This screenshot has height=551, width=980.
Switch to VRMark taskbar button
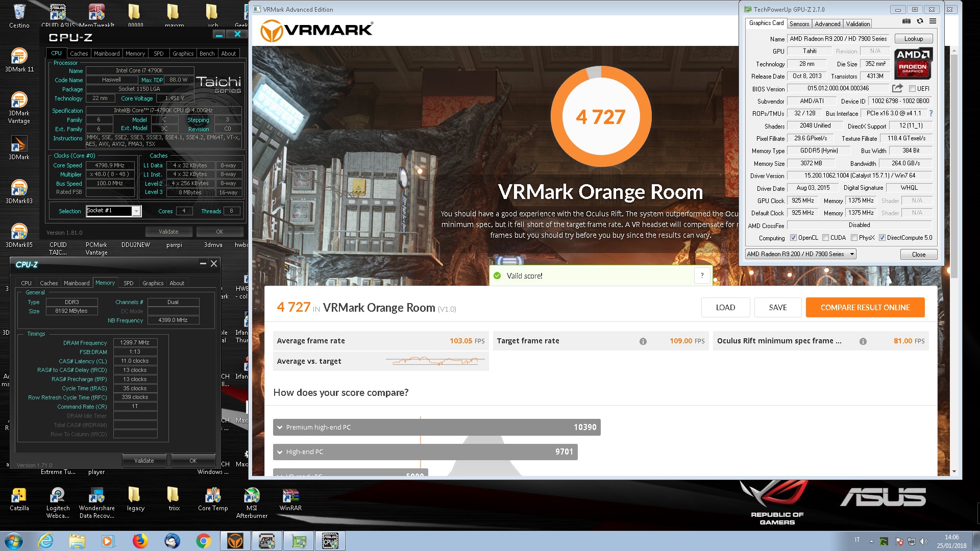235,541
